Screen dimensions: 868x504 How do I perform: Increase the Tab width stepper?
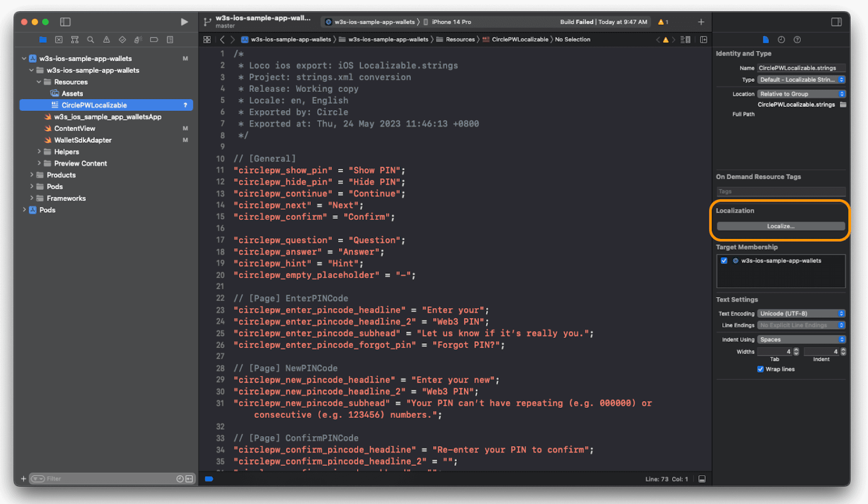pyautogui.click(x=796, y=350)
